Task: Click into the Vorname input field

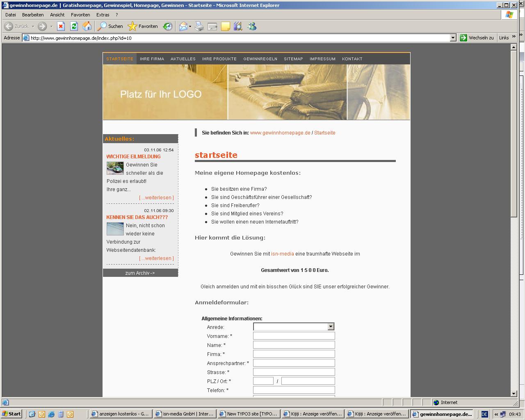Action: 294,336
